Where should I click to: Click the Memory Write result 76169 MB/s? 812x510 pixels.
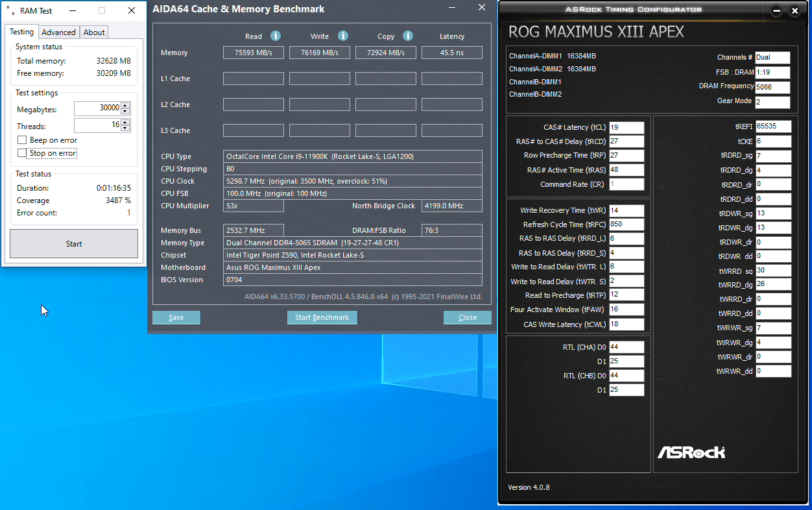320,53
